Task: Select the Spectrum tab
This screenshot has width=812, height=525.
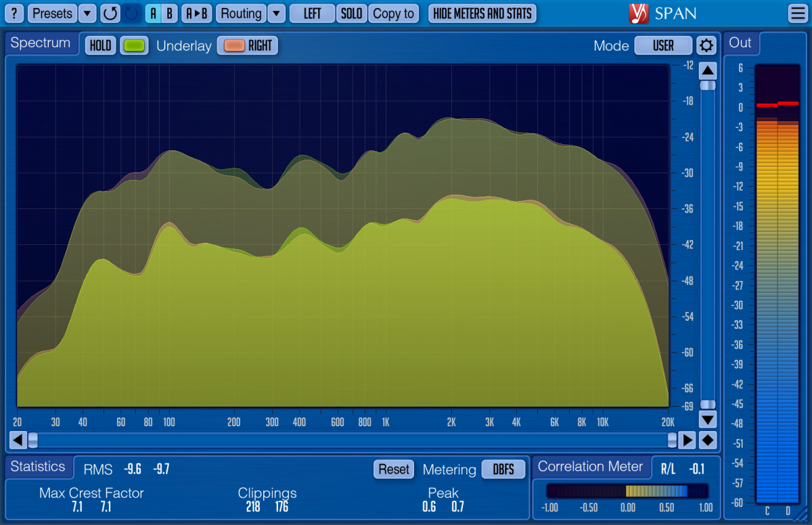Action: pos(41,43)
